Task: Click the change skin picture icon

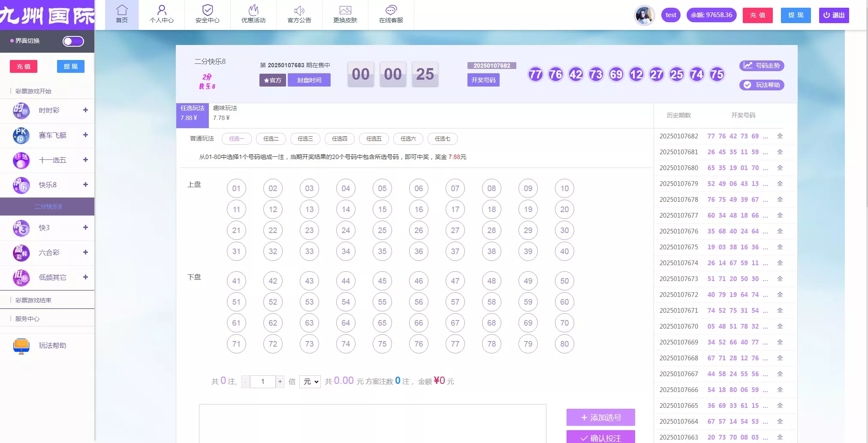Action: (345, 10)
